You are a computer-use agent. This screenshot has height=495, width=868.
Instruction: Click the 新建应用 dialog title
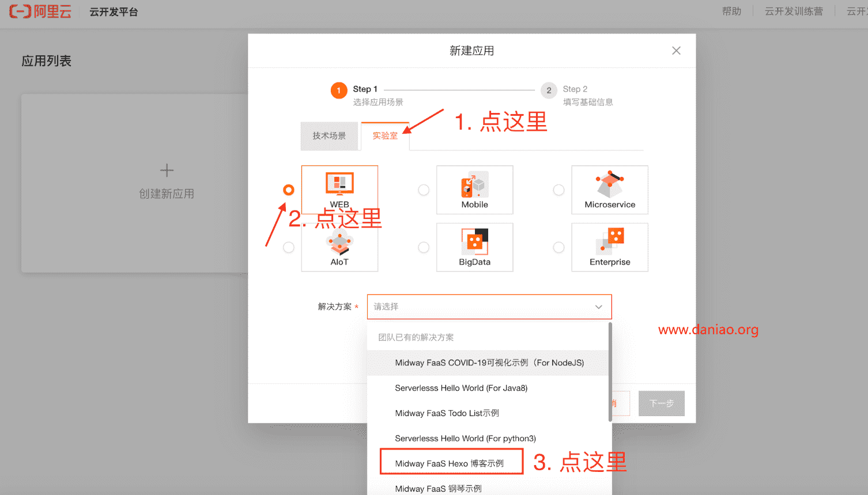point(471,51)
